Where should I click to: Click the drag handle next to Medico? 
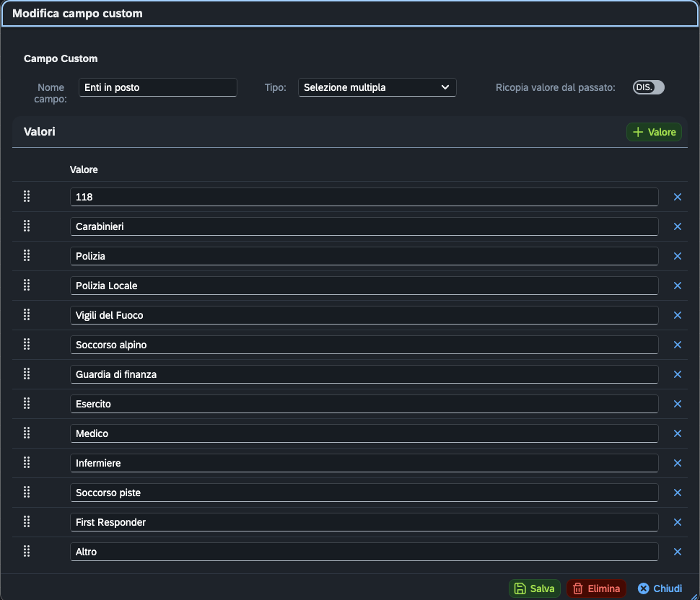(x=27, y=433)
